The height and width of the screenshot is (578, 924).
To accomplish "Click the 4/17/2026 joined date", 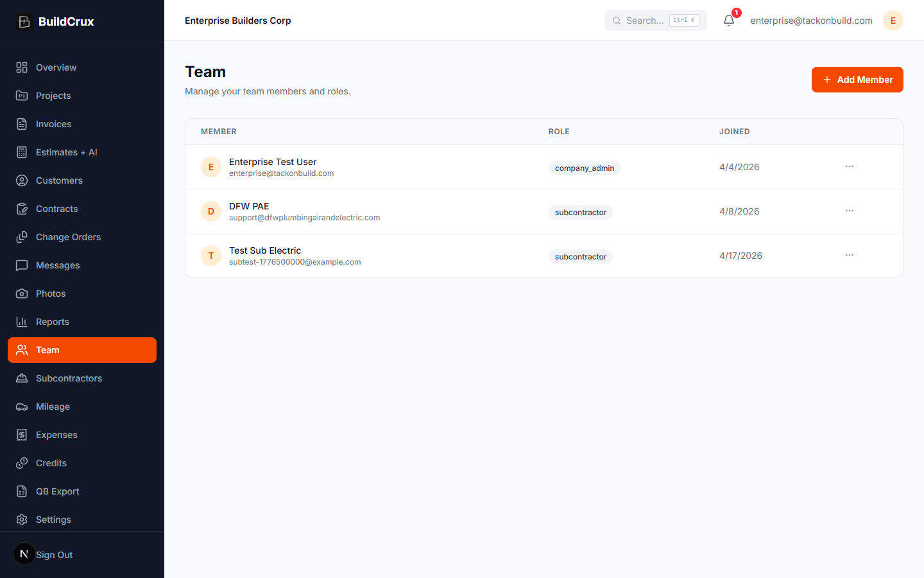I will 741,256.
